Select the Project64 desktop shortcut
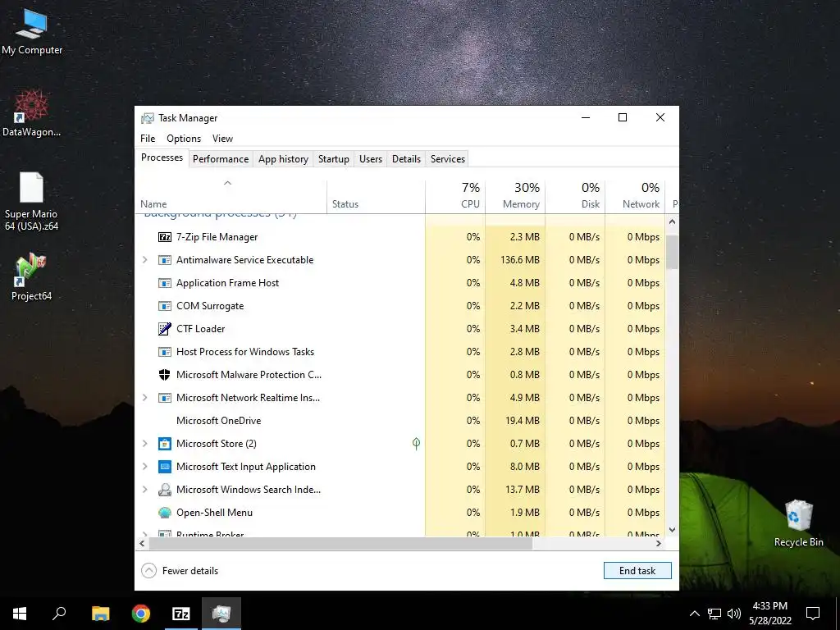Image resolution: width=840 pixels, height=630 pixels. click(x=31, y=277)
